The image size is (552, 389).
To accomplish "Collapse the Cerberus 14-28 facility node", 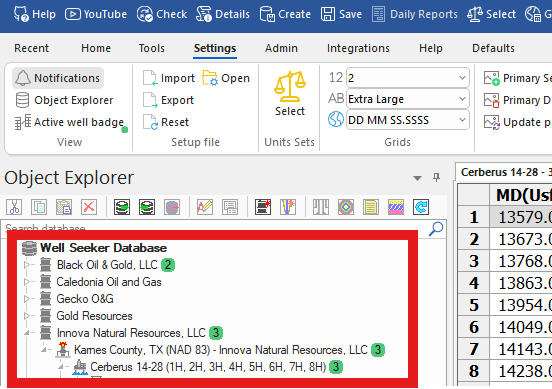I will [61, 367].
